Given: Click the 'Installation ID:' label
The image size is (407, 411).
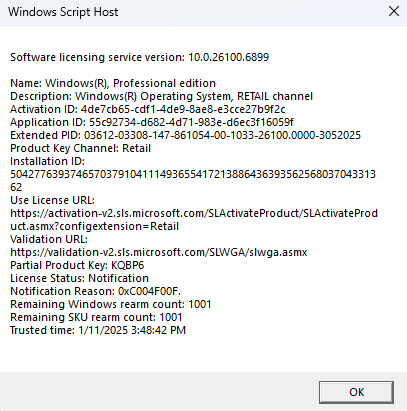Looking at the screenshot, I should (47, 161).
